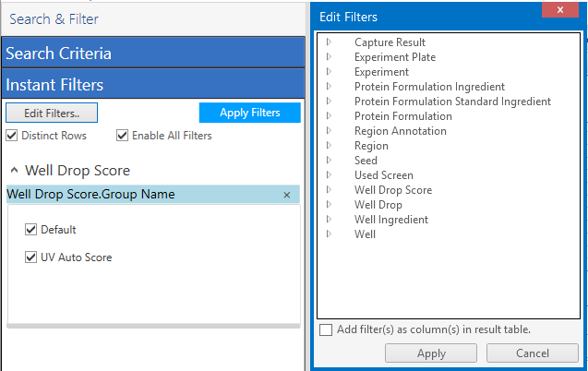Click the Edit Filters.. button
This screenshot has height=371, width=588.
(52, 113)
